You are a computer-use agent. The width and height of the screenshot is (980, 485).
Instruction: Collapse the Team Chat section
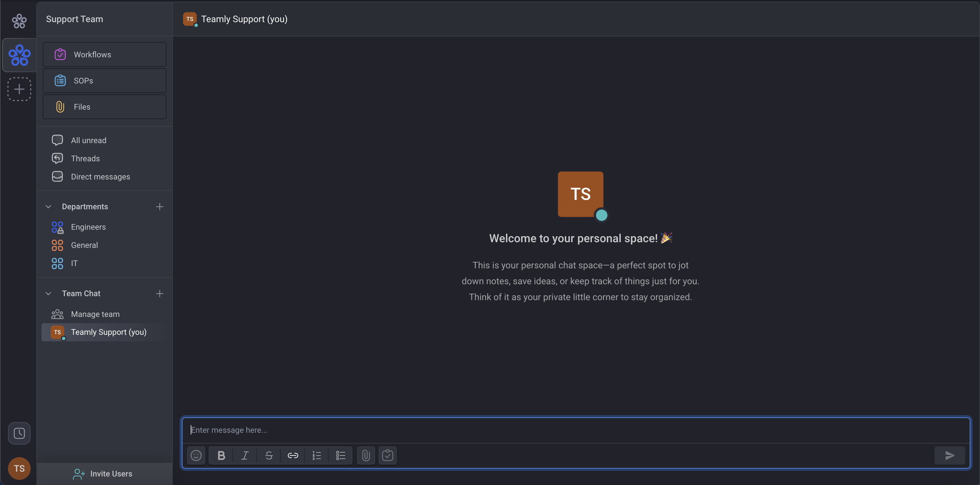[x=48, y=293]
